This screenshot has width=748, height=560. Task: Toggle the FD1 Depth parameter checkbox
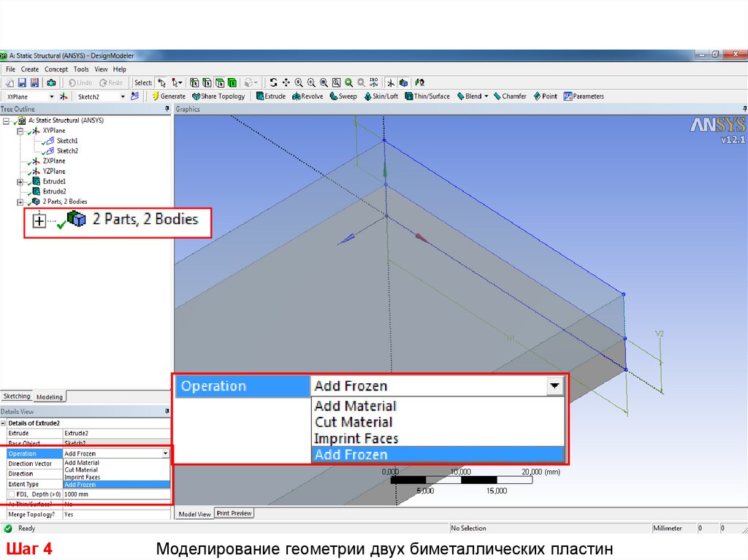10,494
